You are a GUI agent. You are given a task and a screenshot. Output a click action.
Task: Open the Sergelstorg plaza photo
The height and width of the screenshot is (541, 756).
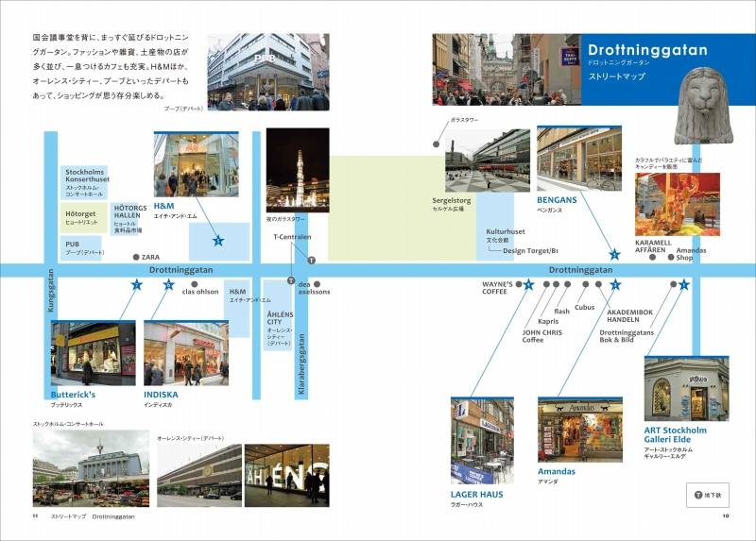click(487, 161)
